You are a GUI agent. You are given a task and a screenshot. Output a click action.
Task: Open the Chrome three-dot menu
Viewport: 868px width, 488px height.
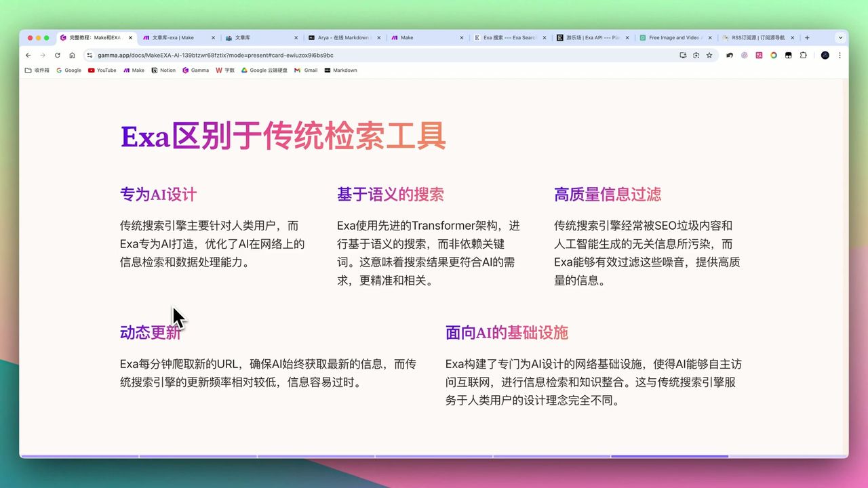pos(840,56)
